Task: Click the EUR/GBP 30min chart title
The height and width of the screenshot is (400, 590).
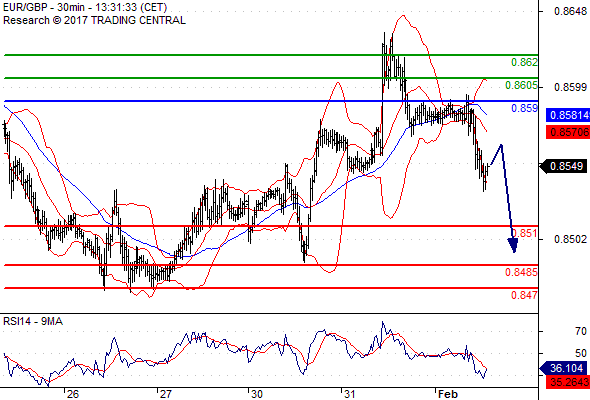Action: click(x=85, y=8)
